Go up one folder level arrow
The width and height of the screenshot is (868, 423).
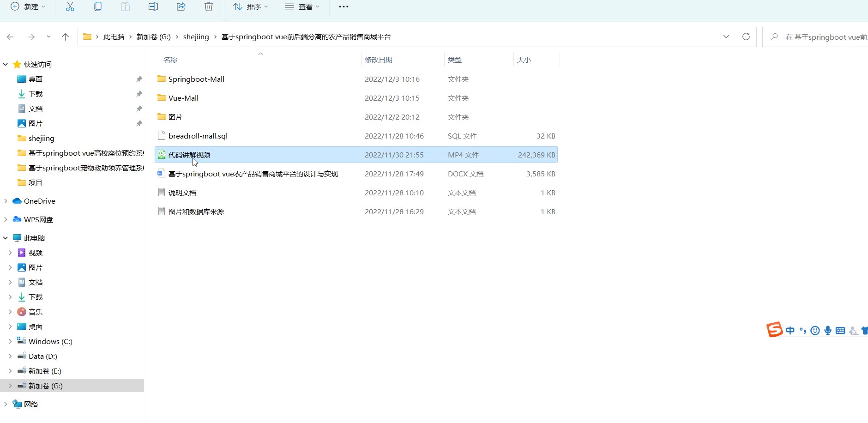coord(65,37)
